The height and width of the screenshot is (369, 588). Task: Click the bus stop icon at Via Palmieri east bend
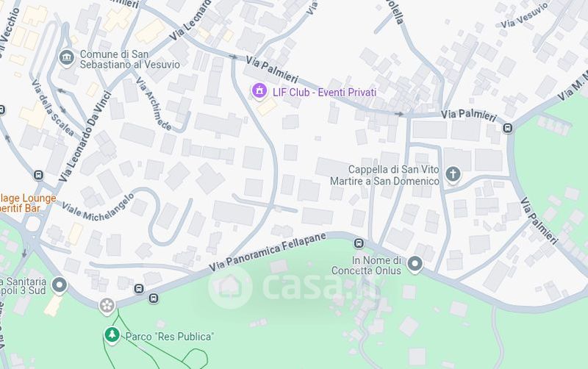click(508, 128)
